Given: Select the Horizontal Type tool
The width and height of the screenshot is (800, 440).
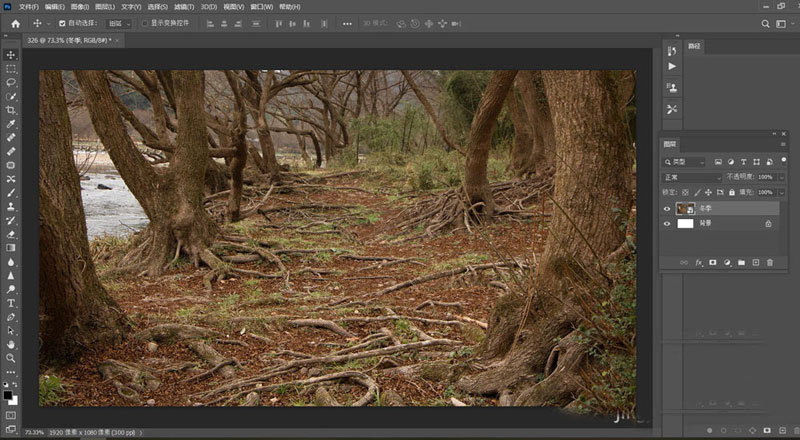Looking at the screenshot, I should tap(11, 303).
